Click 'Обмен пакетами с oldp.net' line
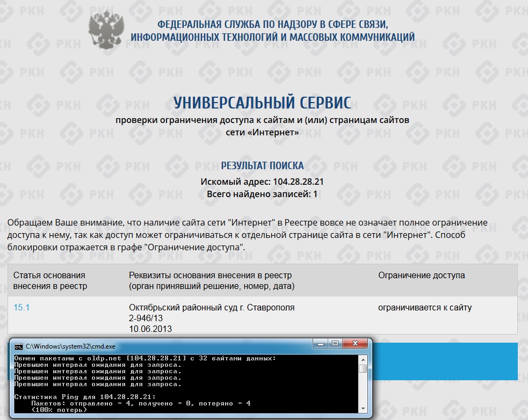The width and height of the screenshot is (528, 420). [x=145, y=358]
